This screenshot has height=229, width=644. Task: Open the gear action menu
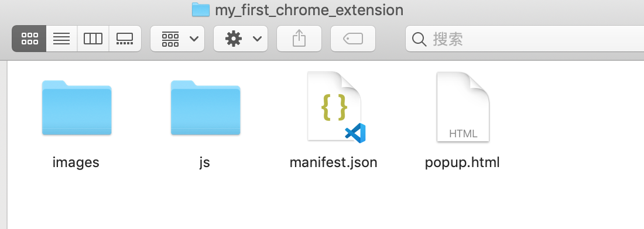[241, 39]
